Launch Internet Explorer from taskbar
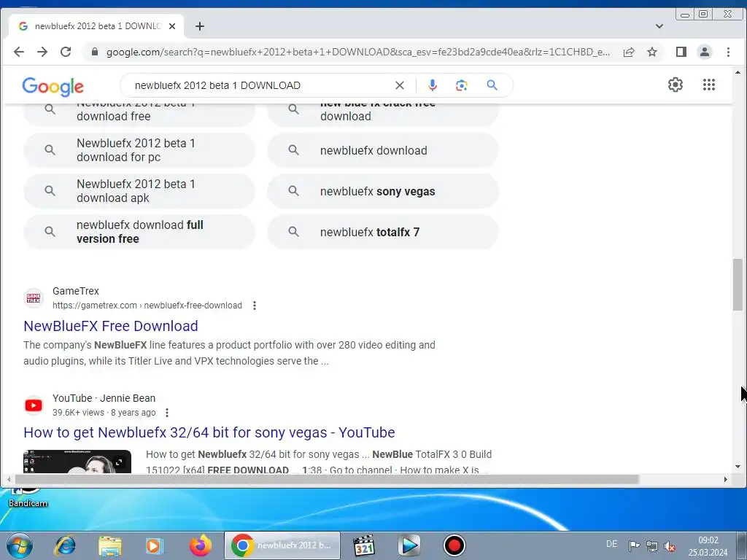 [x=65, y=545]
